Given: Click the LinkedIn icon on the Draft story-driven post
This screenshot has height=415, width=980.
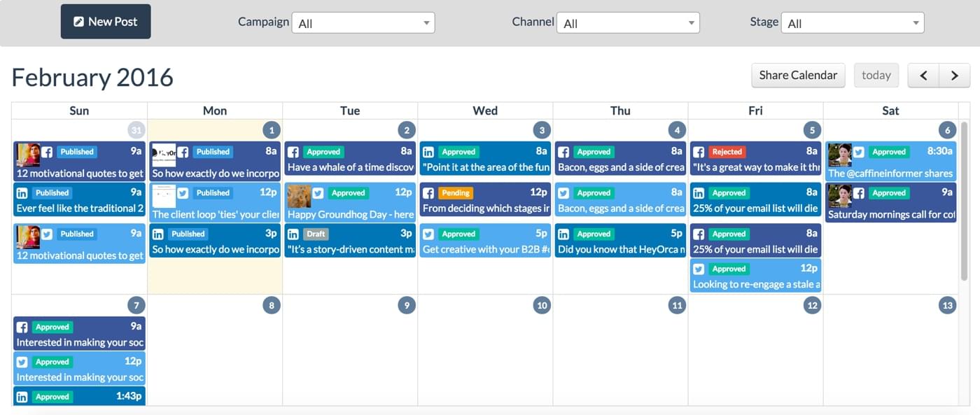Looking at the screenshot, I should [293, 234].
